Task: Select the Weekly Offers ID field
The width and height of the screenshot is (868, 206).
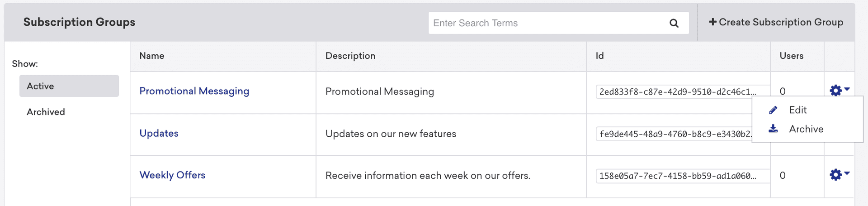Action: click(677, 176)
